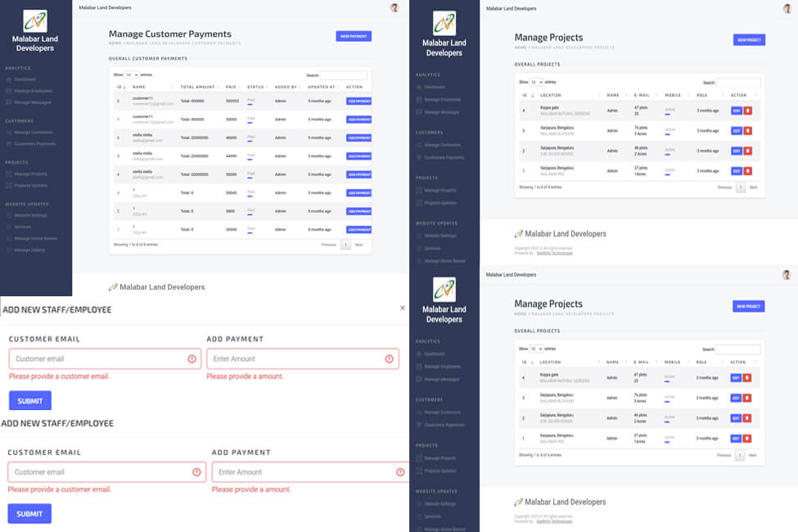798x532 pixels.
Task: Click the Dashboard icon in Customer Payments page sidebar
Action: [x=9, y=79]
